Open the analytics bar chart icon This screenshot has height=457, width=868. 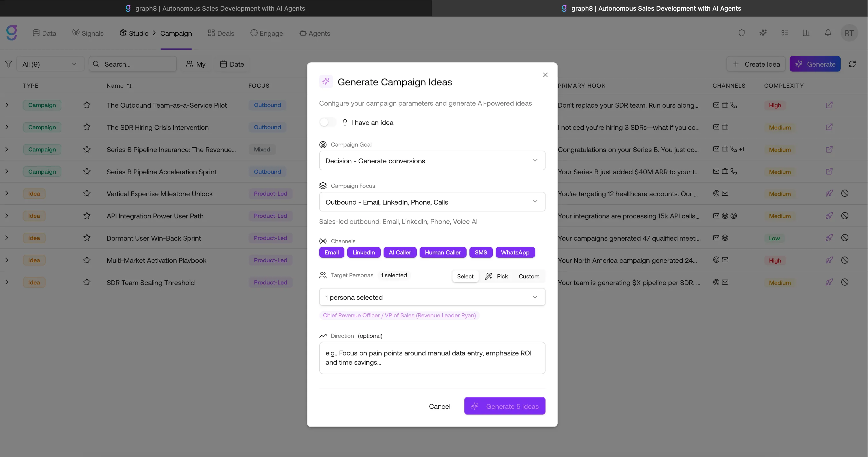click(x=806, y=33)
